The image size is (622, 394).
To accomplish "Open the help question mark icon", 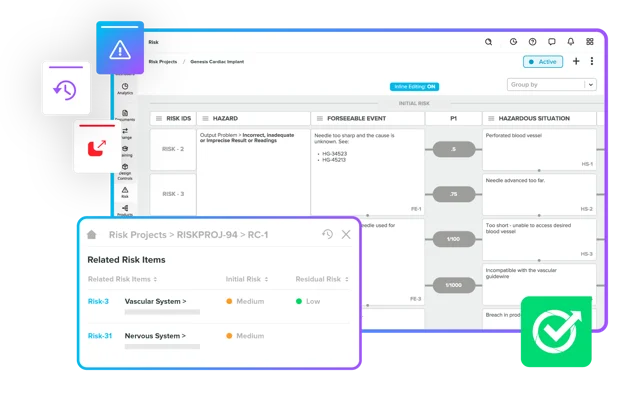I will coord(532,42).
